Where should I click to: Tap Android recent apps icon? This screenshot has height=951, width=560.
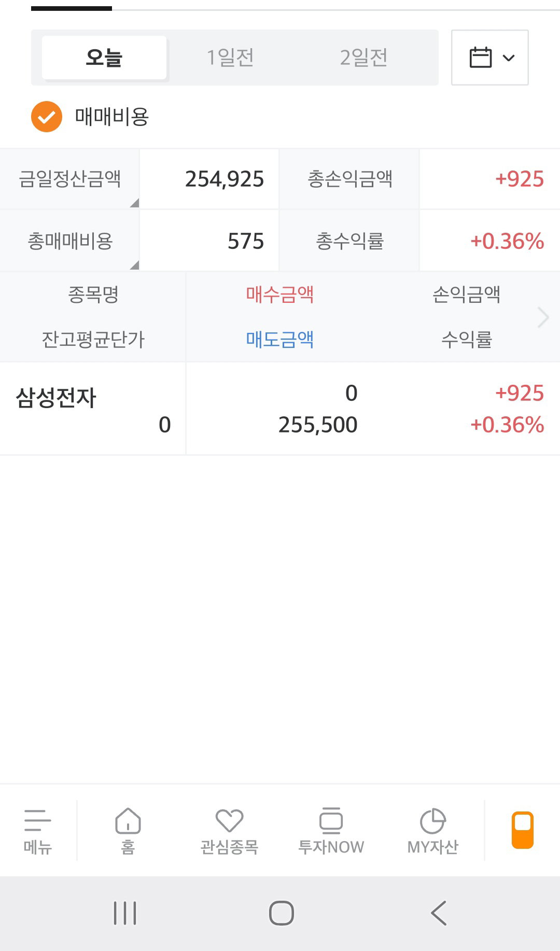[x=125, y=913]
